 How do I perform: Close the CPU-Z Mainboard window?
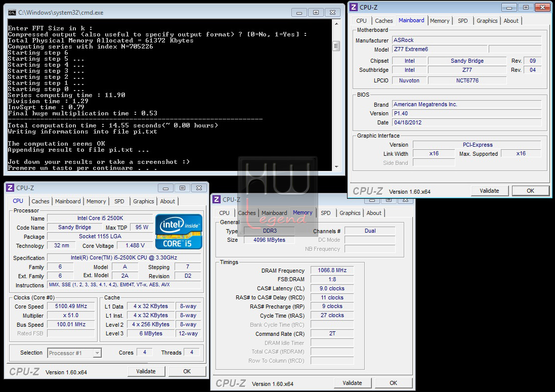[542, 7]
